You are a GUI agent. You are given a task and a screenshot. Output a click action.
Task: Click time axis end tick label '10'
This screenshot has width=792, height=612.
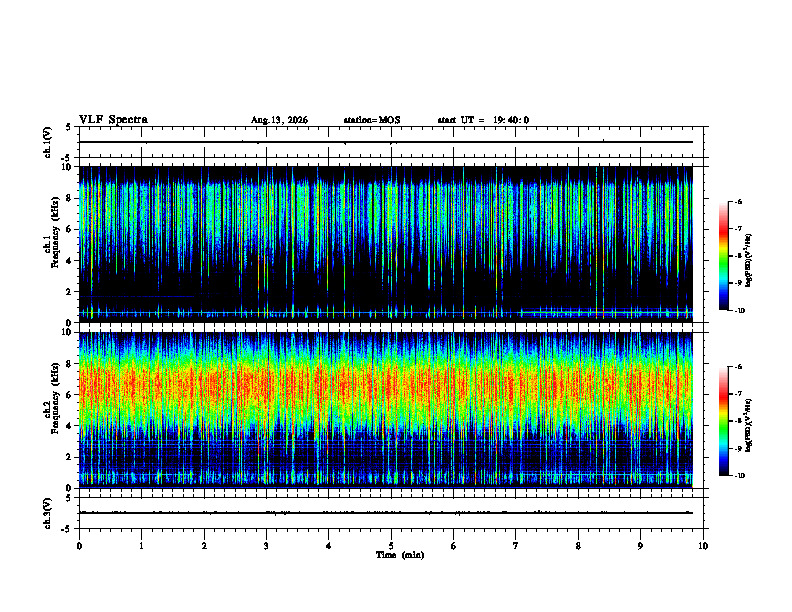pyautogui.click(x=703, y=546)
